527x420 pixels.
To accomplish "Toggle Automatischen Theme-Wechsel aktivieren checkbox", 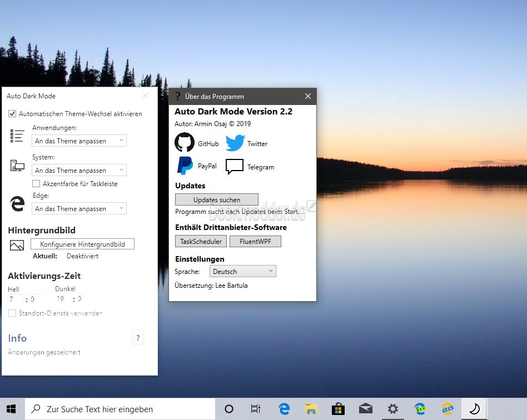I will coord(12,113).
